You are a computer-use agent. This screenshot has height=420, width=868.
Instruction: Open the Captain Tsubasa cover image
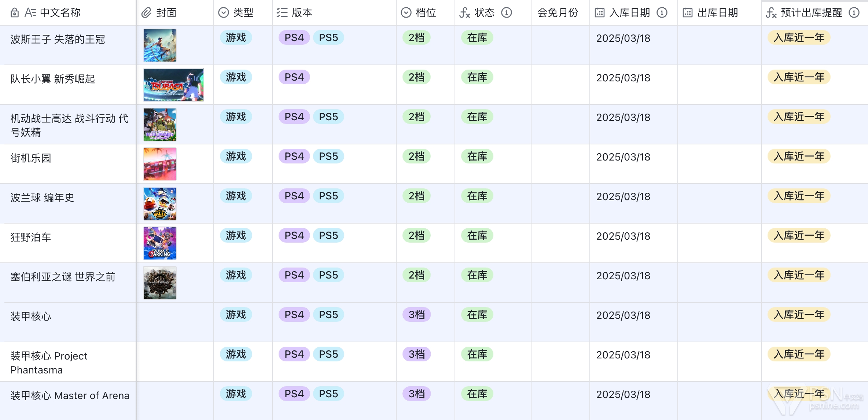click(x=173, y=85)
